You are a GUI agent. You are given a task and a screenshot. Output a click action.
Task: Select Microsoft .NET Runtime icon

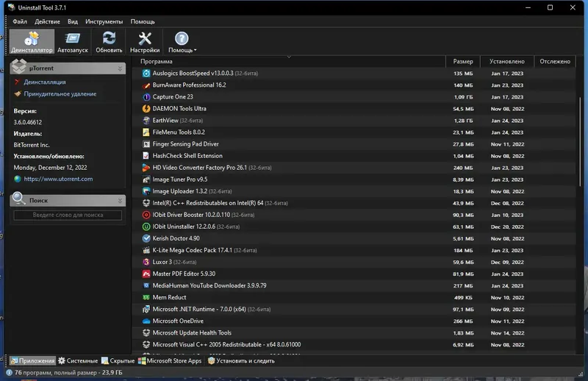click(x=146, y=310)
